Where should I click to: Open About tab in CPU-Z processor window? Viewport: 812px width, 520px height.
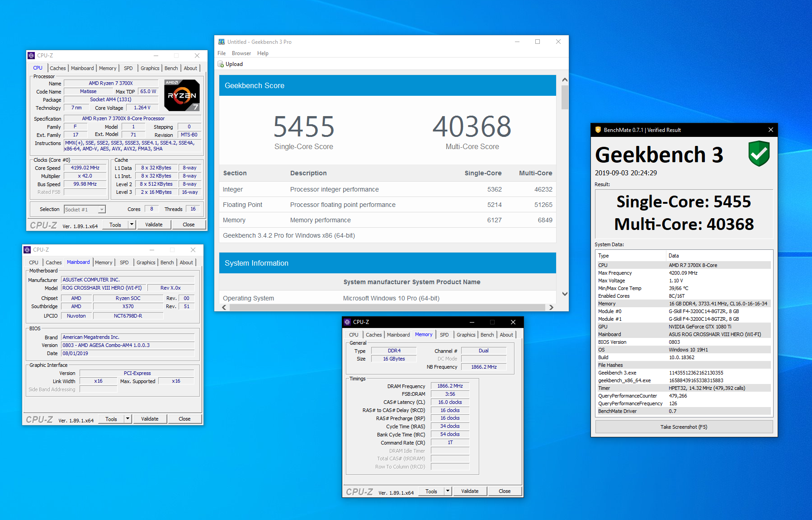[190, 68]
